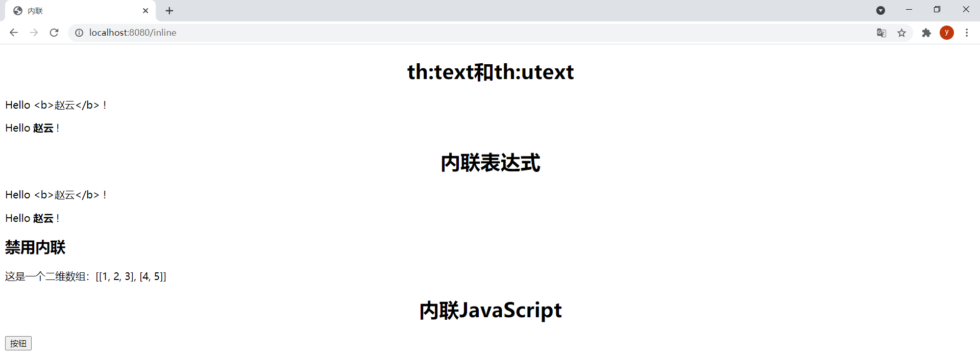Open the Extensions puzzle icon
Screen dimensions: 980x357
[x=926, y=33]
